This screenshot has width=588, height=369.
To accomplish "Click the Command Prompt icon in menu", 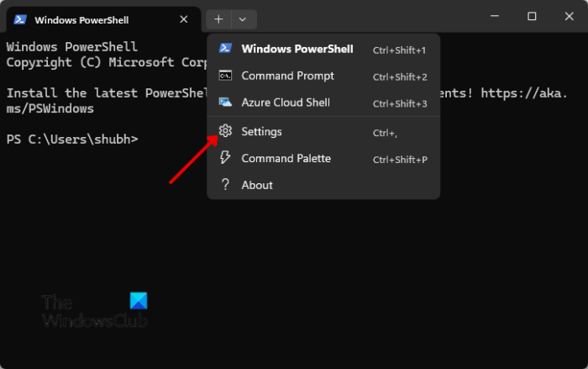I will point(225,76).
